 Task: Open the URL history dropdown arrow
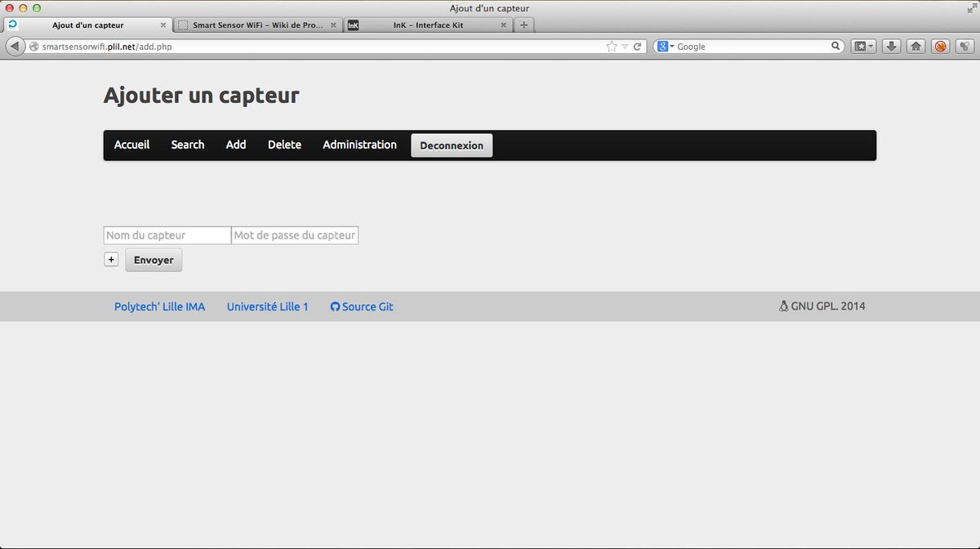(625, 47)
